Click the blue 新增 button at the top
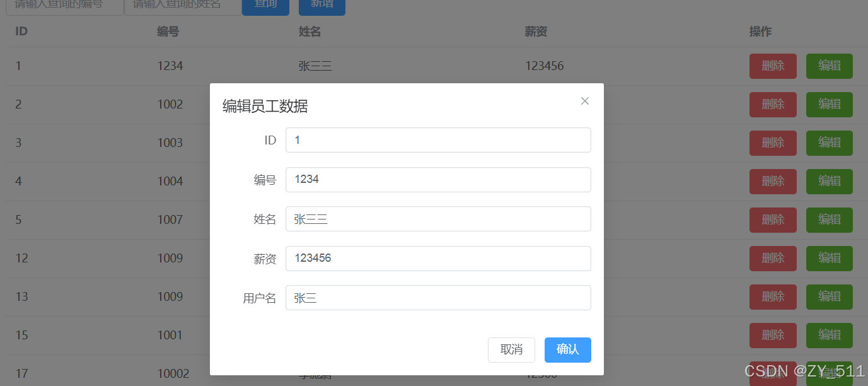Screen dimensions: 868x386 click(322, 6)
